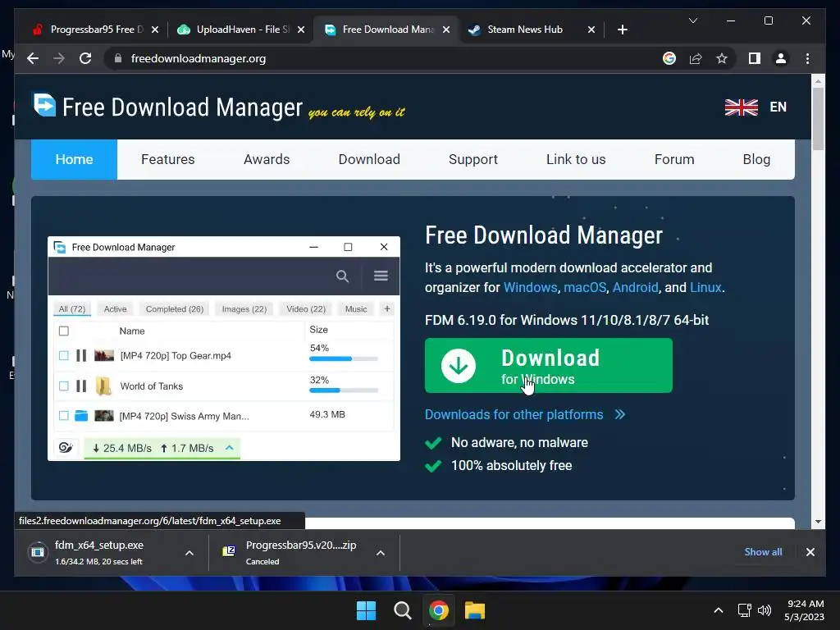
Task: Click network icon in system tray
Action: (x=745, y=610)
